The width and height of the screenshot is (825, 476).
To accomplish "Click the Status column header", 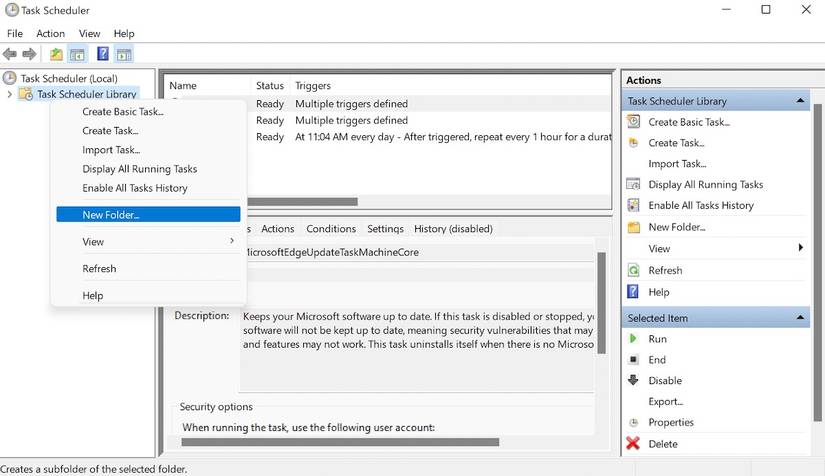I will 270,86.
